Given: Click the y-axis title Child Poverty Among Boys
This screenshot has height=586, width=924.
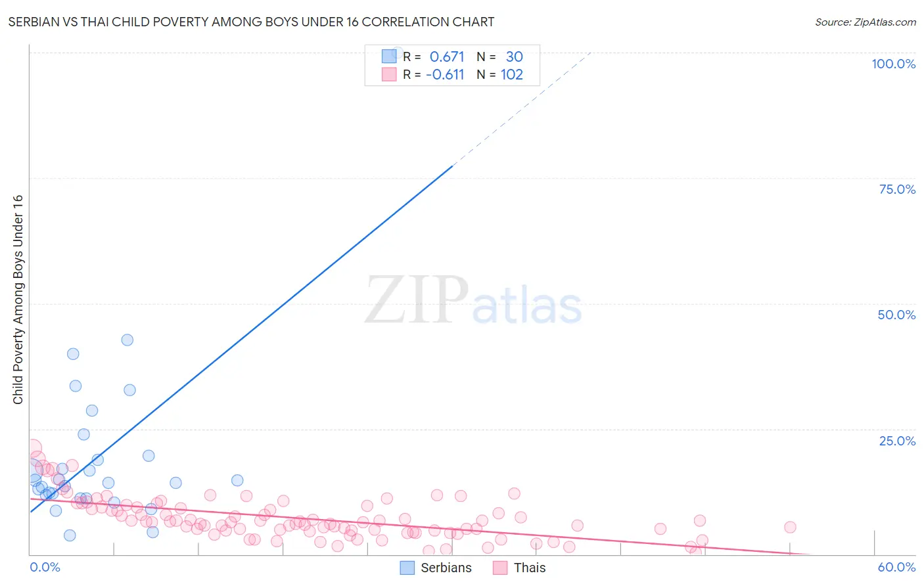Looking at the screenshot, I should (18, 300).
